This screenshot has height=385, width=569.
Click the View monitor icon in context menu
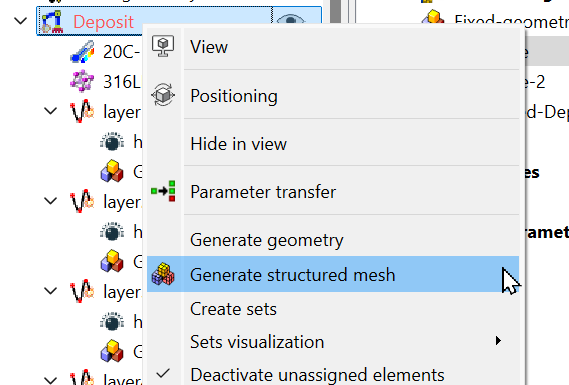pyautogui.click(x=163, y=46)
